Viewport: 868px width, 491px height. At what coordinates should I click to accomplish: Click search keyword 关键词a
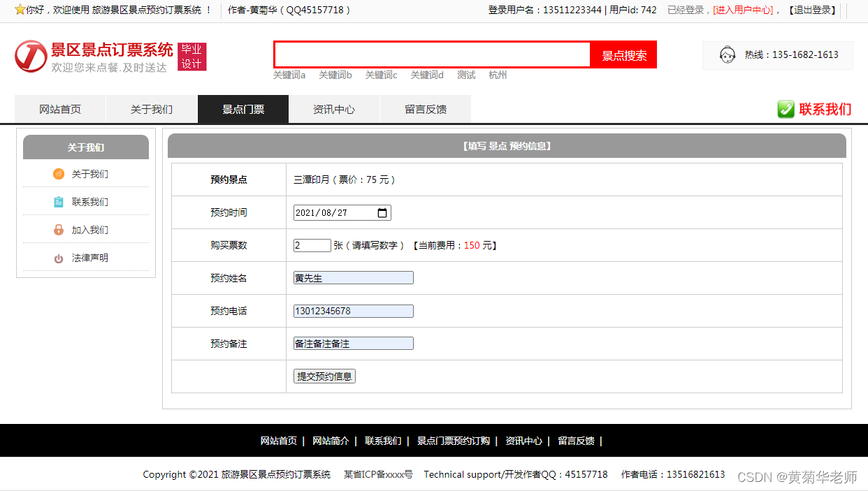tap(289, 75)
